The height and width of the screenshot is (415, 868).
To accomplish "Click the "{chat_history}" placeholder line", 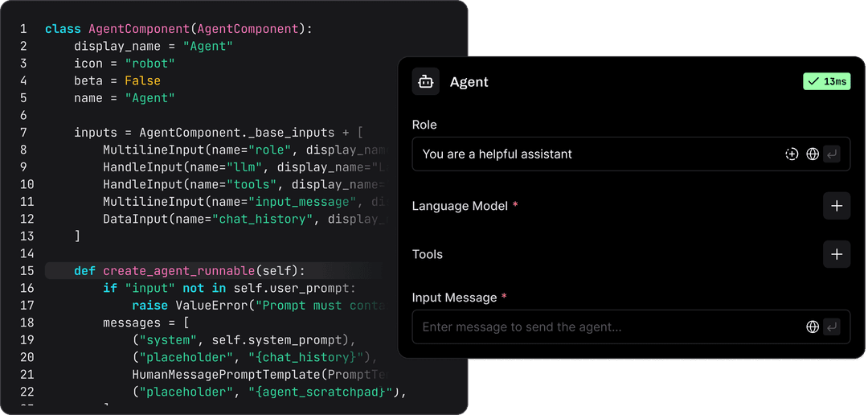I will (255, 357).
